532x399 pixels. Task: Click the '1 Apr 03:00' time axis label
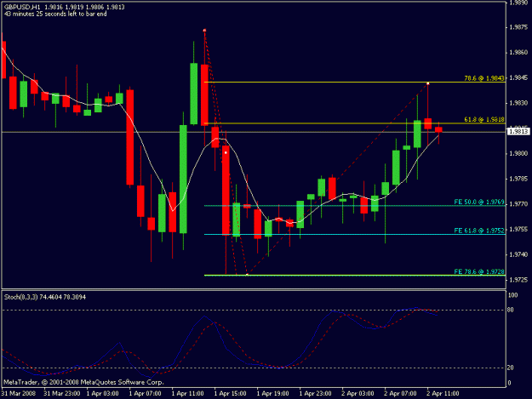(102, 394)
